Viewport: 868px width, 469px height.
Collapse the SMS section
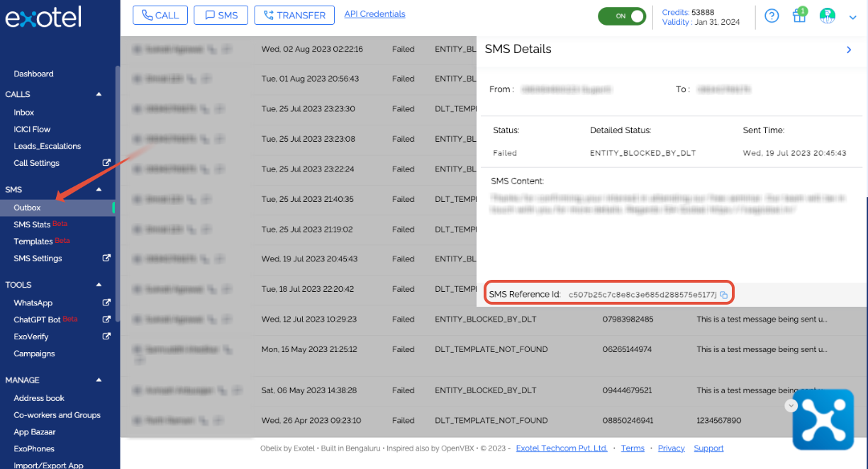coord(99,190)
